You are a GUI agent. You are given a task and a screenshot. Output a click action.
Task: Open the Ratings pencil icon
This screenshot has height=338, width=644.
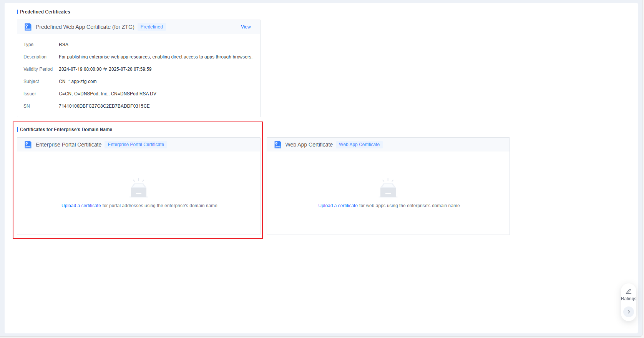pos(629,291)
